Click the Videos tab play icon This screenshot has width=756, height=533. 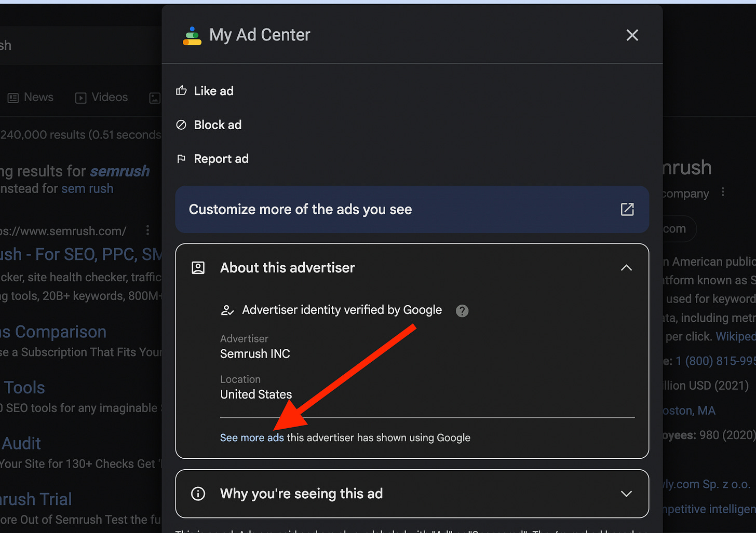tap(80, 98)
